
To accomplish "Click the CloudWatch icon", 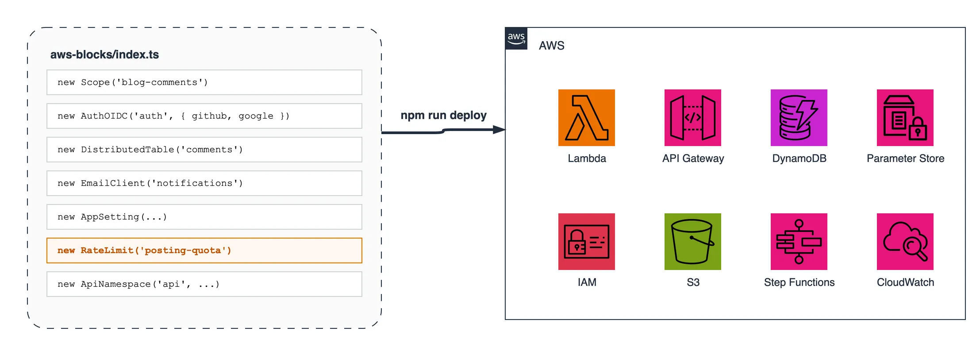I will tap(905, 242).
